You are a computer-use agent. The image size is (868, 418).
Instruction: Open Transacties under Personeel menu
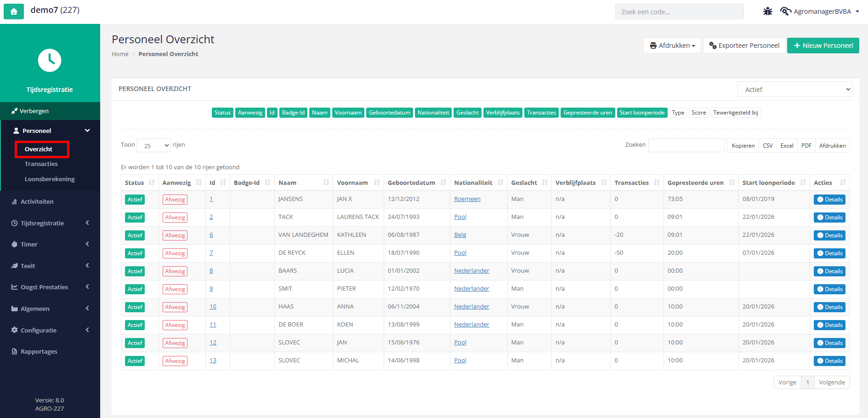click(41, 164)
